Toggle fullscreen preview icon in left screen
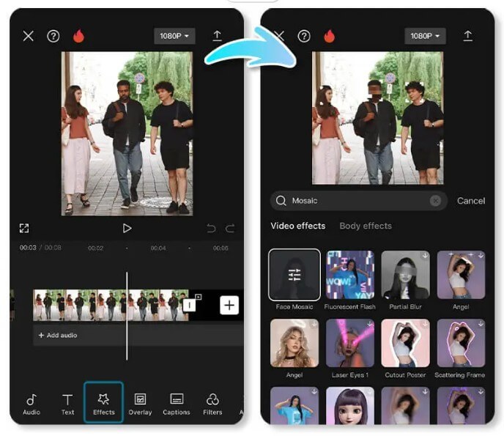Viewport: 504px width, 436px height. [24, 228]
